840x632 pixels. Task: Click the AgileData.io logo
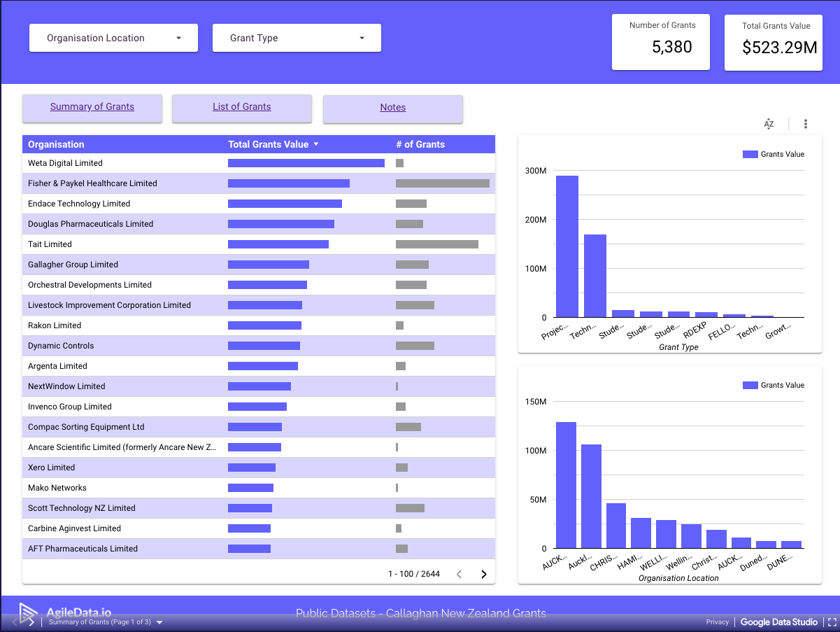tap(65, 613)
